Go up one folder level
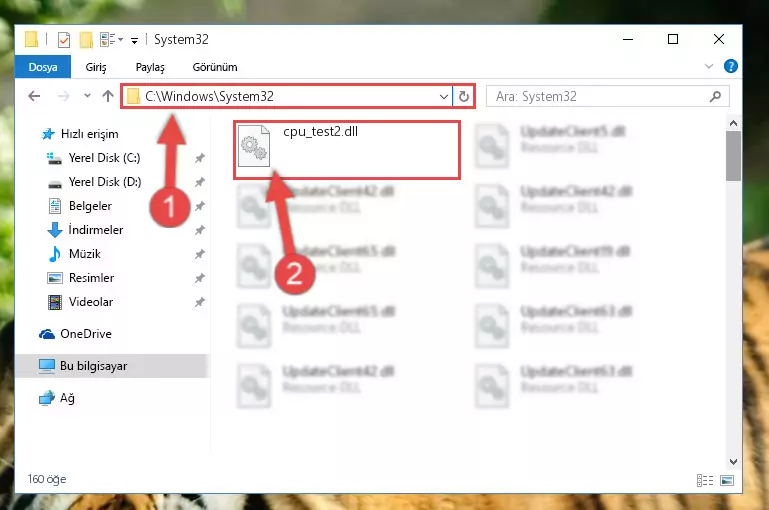 click(x=108, y=96)
